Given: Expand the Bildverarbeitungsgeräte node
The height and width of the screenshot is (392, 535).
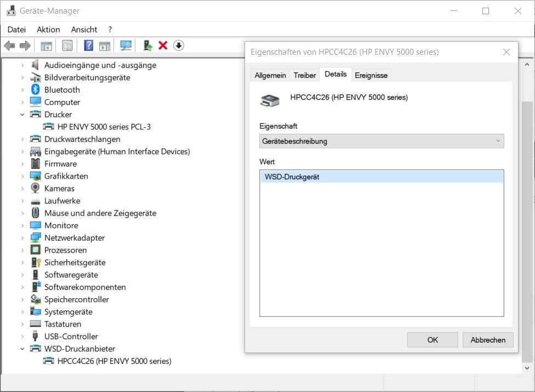Looking at the screenshot, I should (22, 77).
